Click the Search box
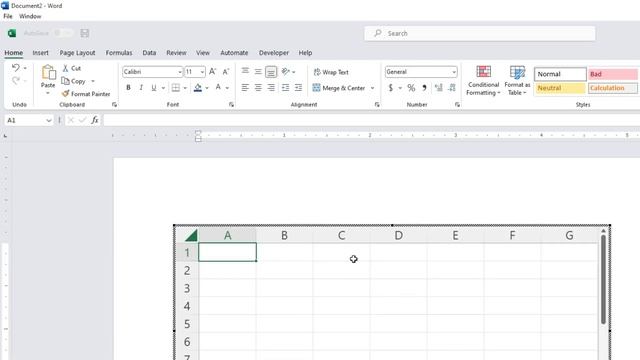640x360 pixels. point(480,33)
